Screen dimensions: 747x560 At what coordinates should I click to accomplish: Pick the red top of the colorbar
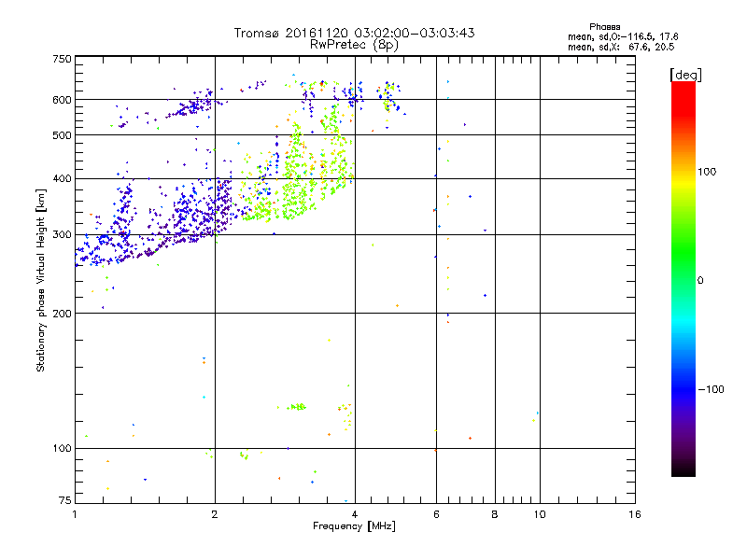683,87
